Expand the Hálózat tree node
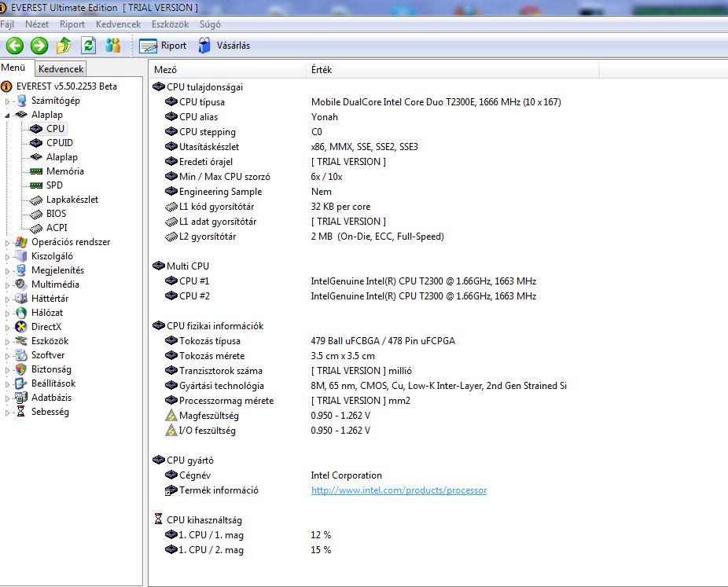 [x=7, y=314]
